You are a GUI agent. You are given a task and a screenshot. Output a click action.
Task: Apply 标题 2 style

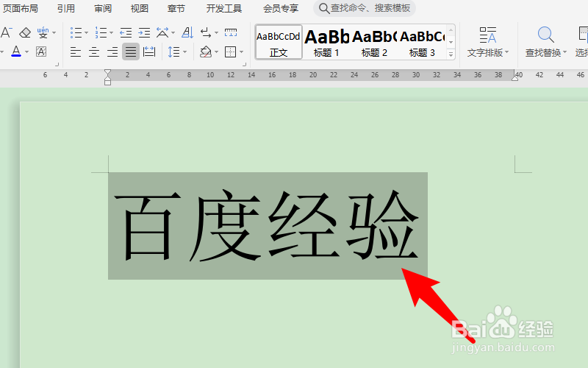coord(374,42)
